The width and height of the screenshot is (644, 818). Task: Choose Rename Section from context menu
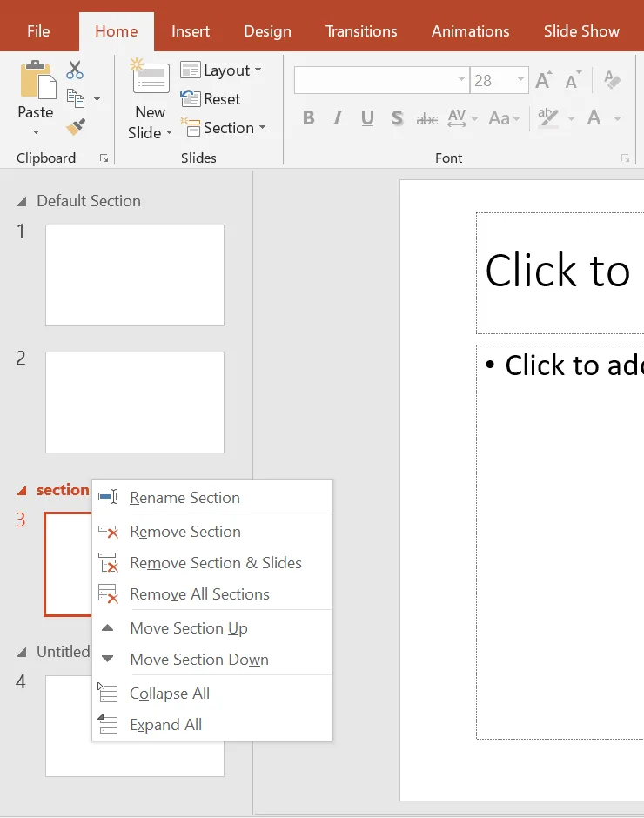click(x=211, y=497)
